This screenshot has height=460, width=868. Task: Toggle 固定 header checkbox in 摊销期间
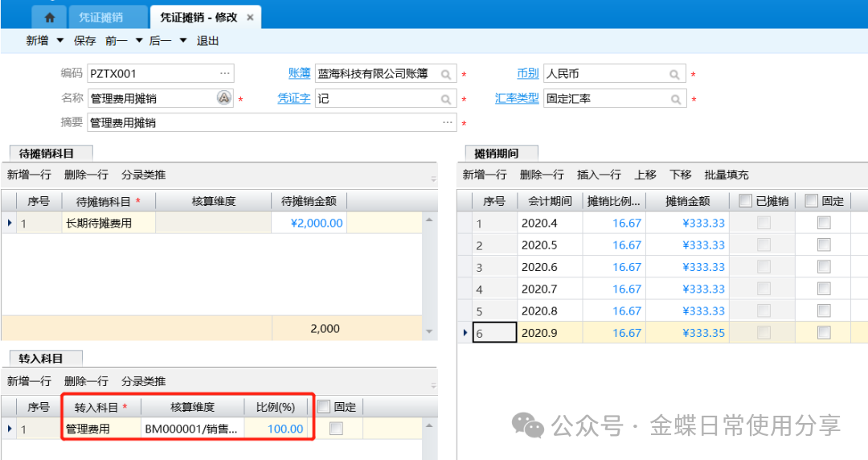click(x=811, y=201)
